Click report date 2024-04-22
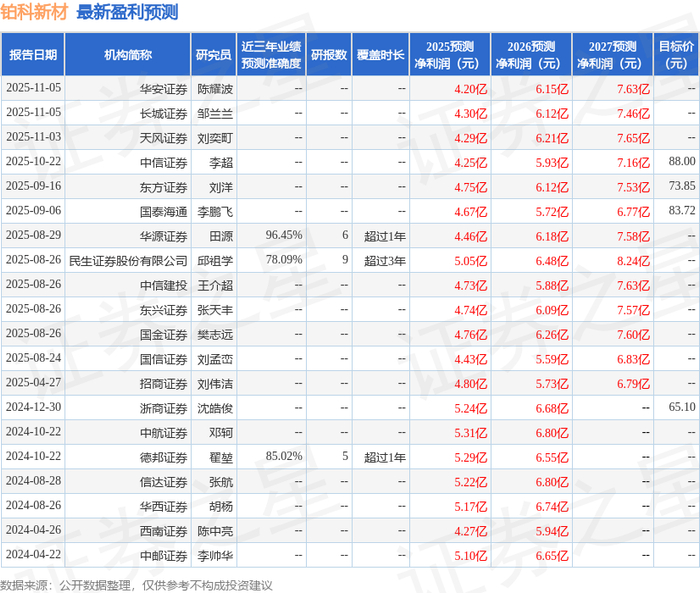This screenshot has width=700, height=593. pyautogui.click(x=33, y=554)
